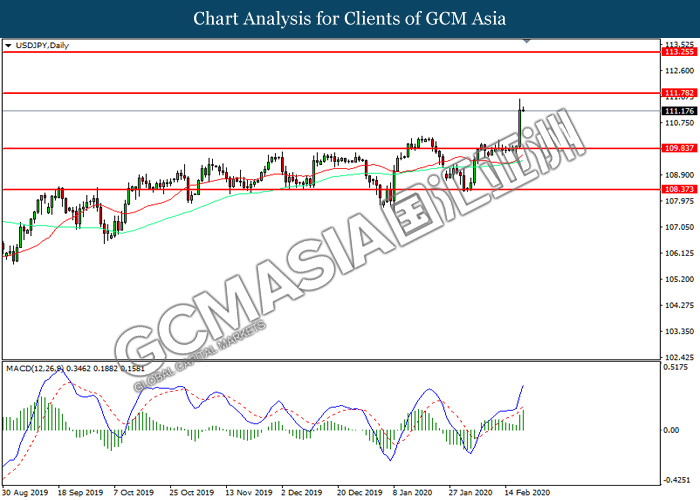Click the -0.4251 MACD scale value

point(677,481)
